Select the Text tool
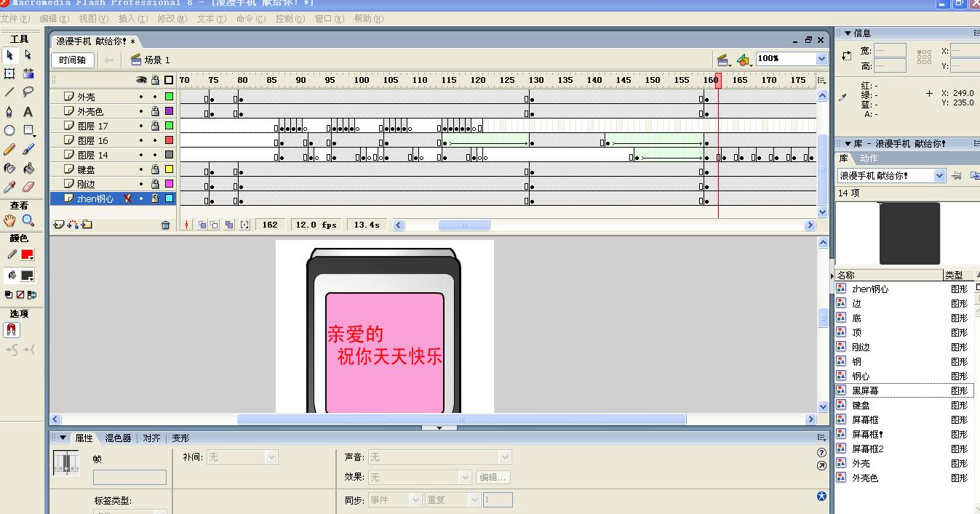Image resolution: width=980 pixels, height=514 pixels. point(28,111)
